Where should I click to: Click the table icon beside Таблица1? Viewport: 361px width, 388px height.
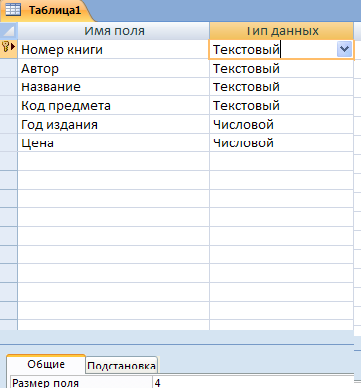pyautogui.click(x=13, y=10)
